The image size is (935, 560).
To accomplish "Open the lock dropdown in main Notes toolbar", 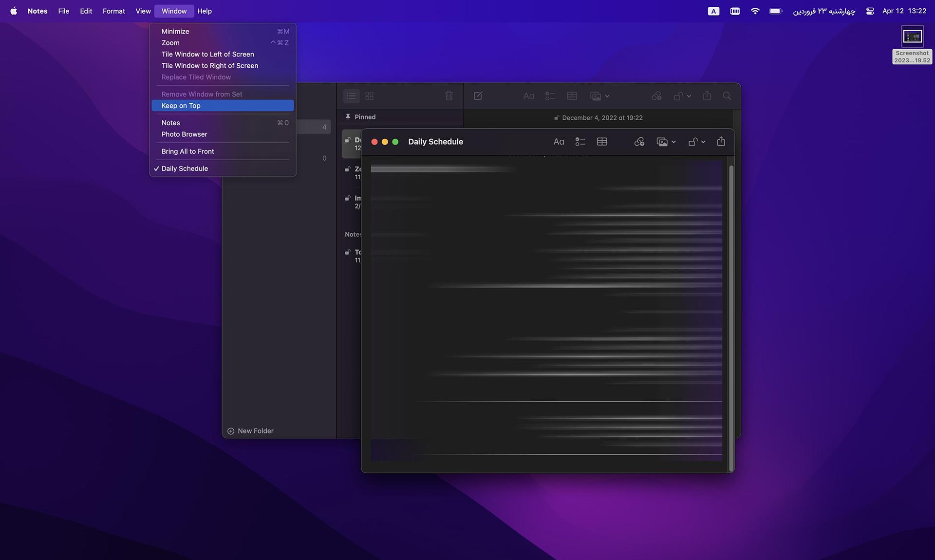I will [x=682, y=96].
